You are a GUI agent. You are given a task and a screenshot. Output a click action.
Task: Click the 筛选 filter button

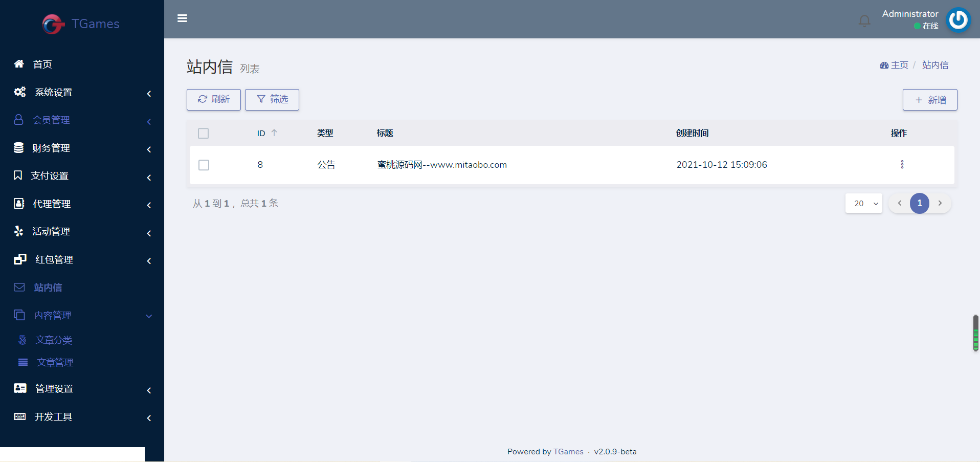click(x=272, y=99)
